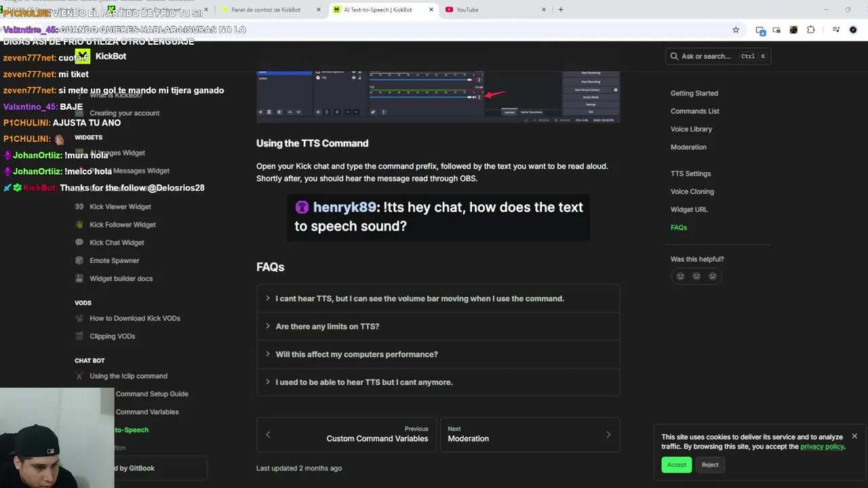Bookmark this page with the star icon
This screenshot has width=868, height=488.
point(736,30)
